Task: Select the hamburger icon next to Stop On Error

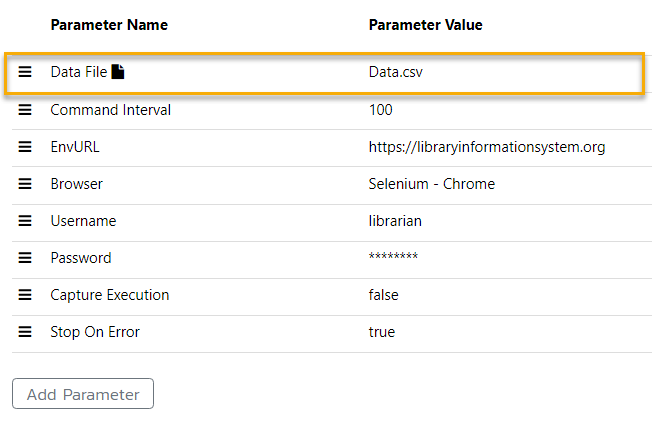Action: coord(25,332)
